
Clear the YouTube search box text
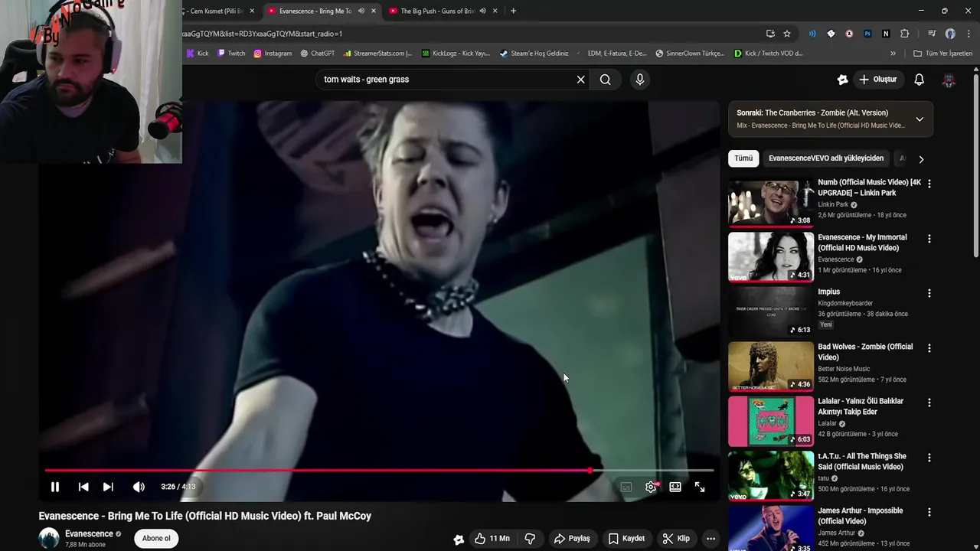pyautogui.click(x=580, y=80)
